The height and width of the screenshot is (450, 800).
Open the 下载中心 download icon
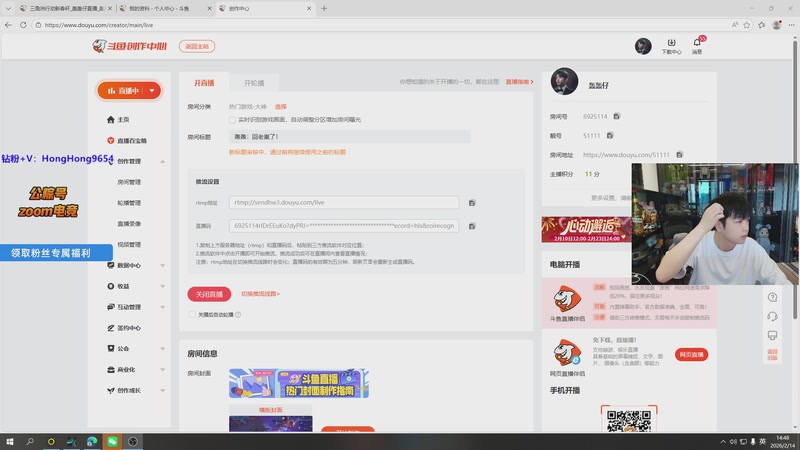[x=671, y=45]
